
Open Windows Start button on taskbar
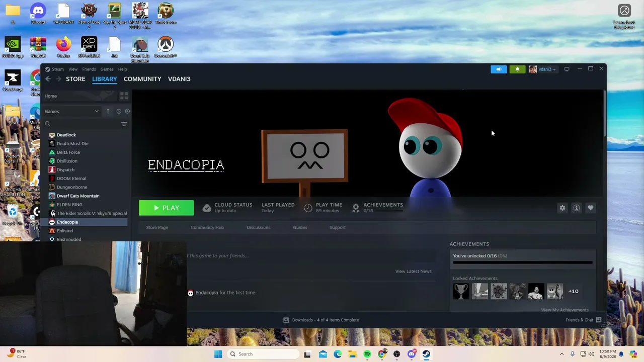pyautogui.click(x=218, y=354)
